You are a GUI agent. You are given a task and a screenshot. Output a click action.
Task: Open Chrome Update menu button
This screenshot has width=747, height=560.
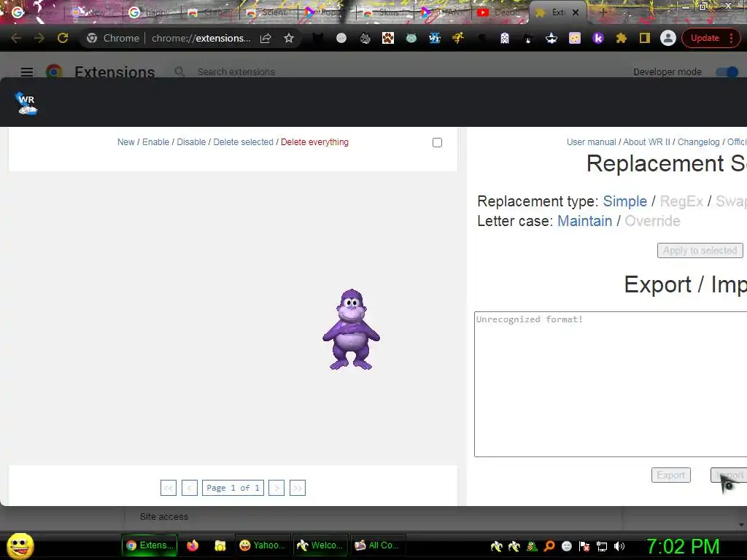click(711, 38)
